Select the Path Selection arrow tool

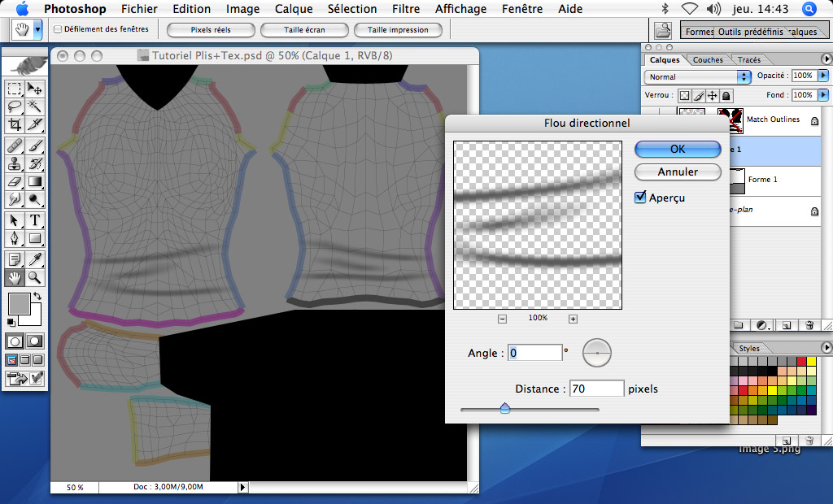(x=15, y=219)
